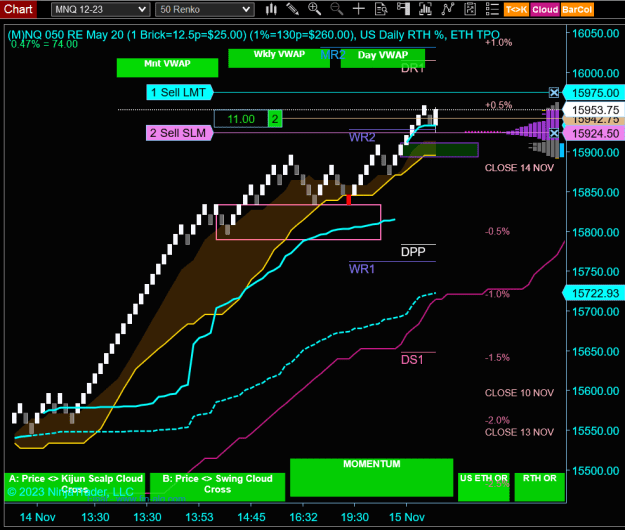The width and height of the screenshot is (625, 530).
Task: Click the green quantity 2 position marker
Action: point(275,119)
